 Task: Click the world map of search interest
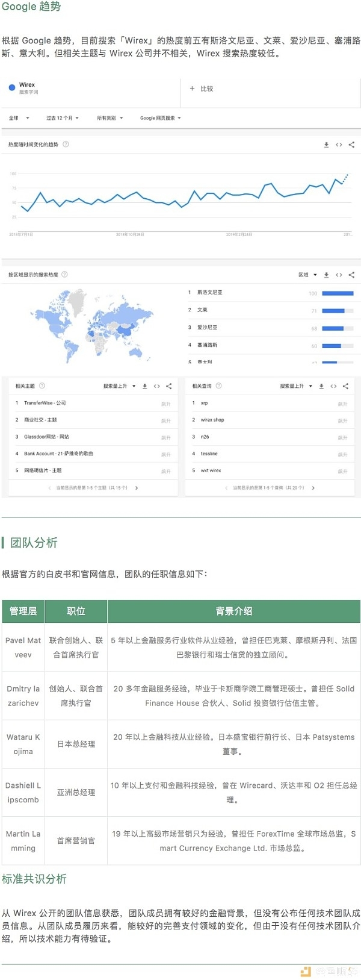(90, 325)
